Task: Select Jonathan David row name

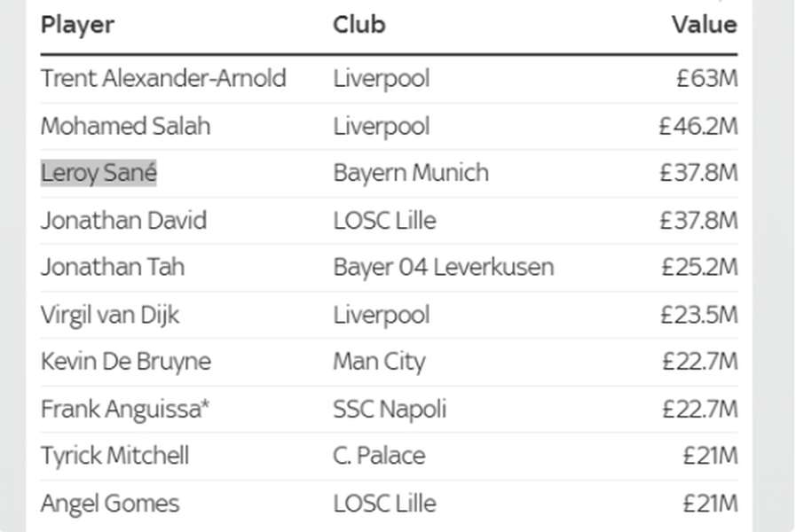Action: click(x=124, y=221)
